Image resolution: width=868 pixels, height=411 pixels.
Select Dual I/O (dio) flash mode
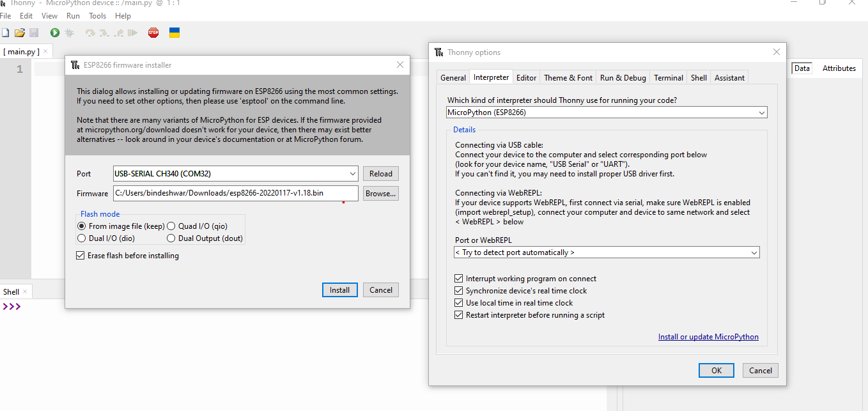(81, 238)
